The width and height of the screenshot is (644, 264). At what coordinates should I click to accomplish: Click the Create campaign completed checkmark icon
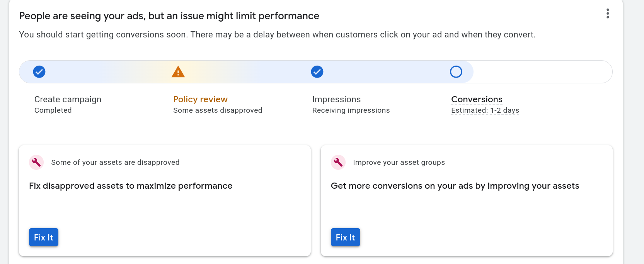coord(39,72)
